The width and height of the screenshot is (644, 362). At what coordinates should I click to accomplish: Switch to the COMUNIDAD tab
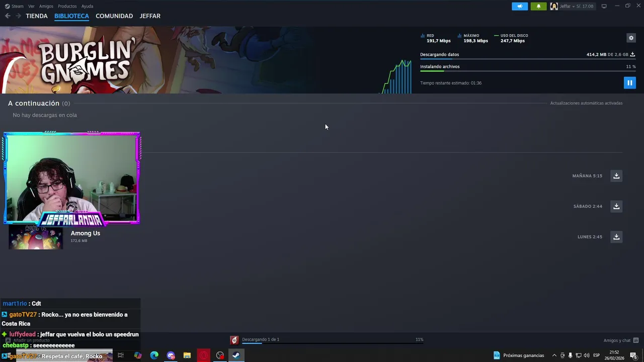(x=114, y=16)
